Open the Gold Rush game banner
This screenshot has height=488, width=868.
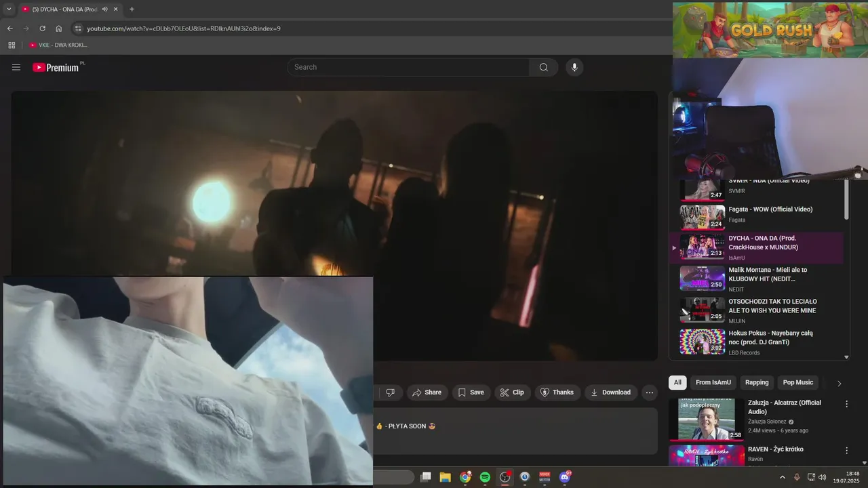click(x=770, y=30)
